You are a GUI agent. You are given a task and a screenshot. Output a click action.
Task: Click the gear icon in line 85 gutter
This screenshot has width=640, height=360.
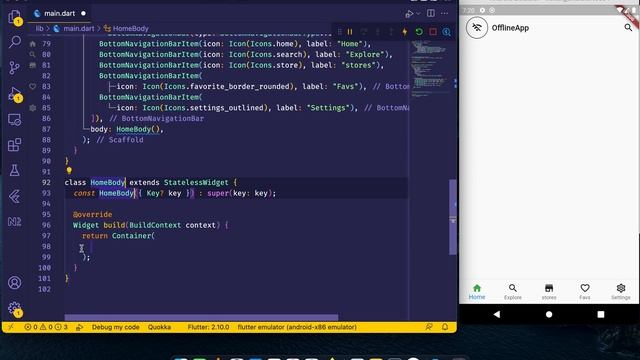coord(33,108)
